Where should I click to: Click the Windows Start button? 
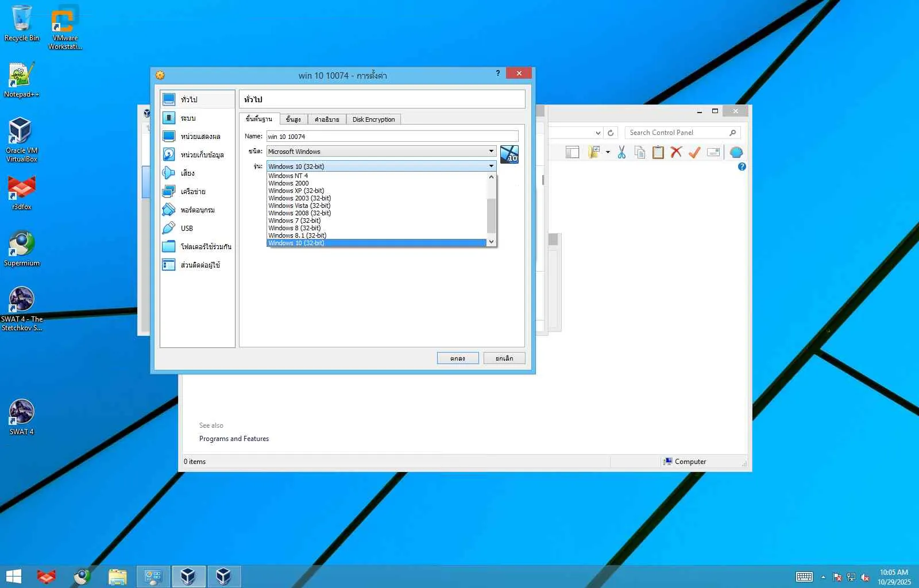click(13, 576)
